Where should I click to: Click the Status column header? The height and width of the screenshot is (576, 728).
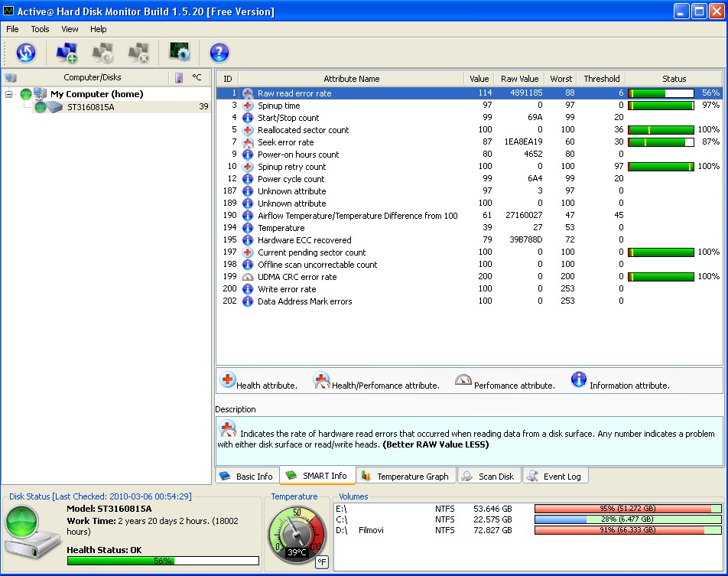[674, 79]
